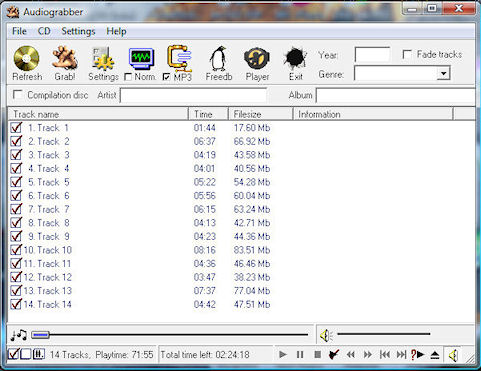
Task: Click the music notes icon by position slider
Action: point(18,335)
